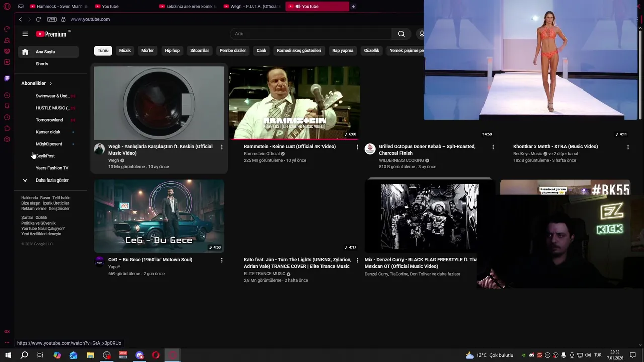Open Windows Start button
This screenshot has height=362, width=644.
[x=8, y=355]
